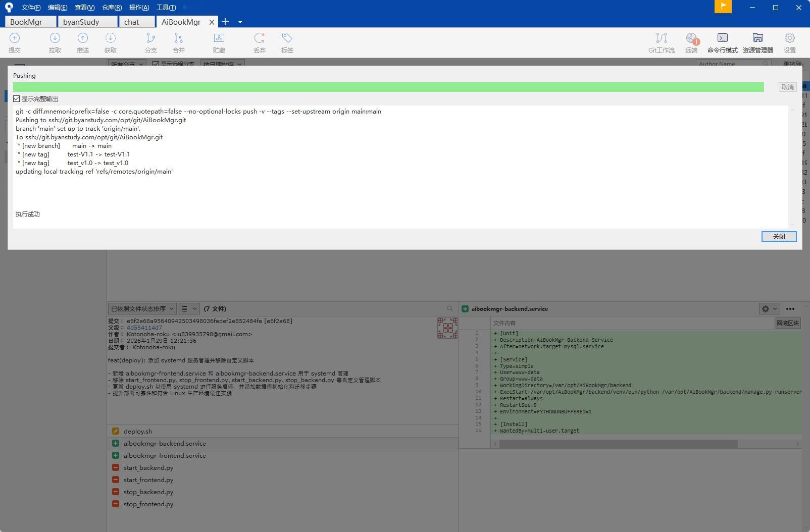Toggle the 显示完整输出 checkbox
This screenshot has height=532, width=810.
coord(17,99)
